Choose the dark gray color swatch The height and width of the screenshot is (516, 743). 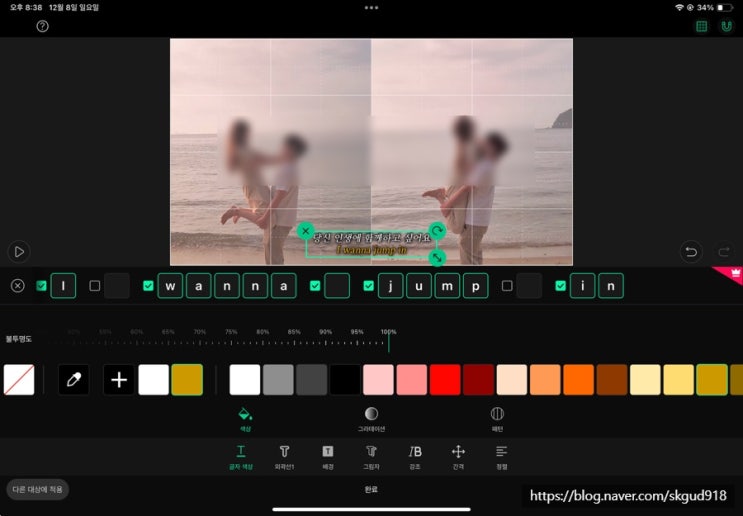(311, 380)
